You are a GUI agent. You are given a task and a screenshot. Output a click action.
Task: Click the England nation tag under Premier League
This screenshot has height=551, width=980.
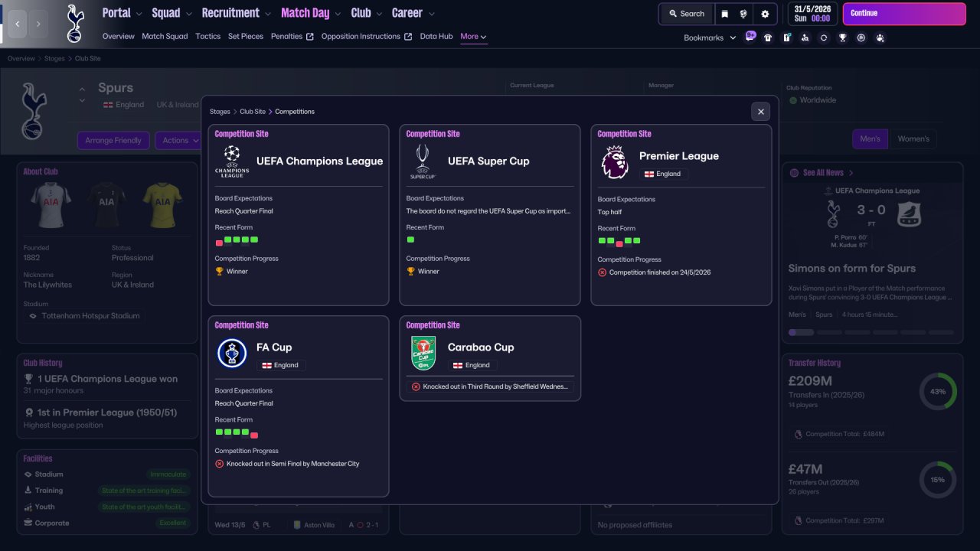[x=664, y=174]
